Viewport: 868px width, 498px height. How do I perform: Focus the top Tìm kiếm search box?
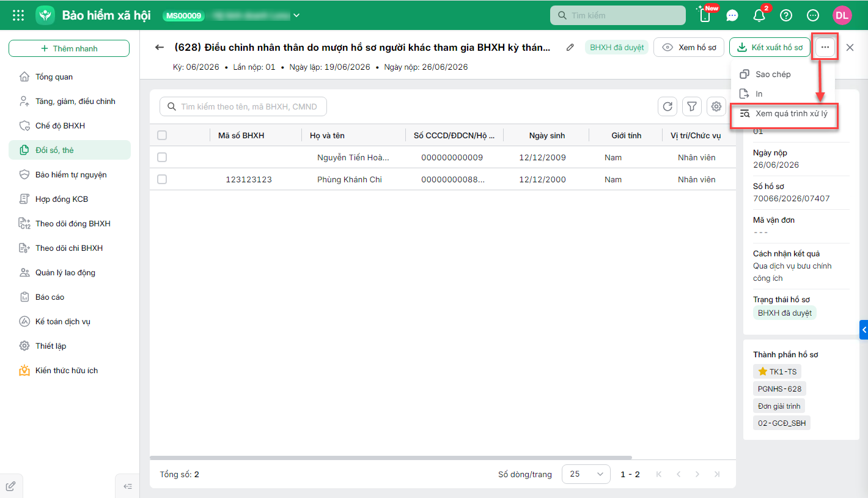pos(618,15)
